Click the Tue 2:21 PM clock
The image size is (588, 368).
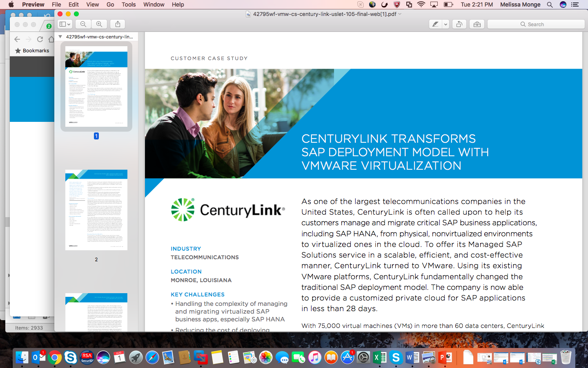click(477, 4)
